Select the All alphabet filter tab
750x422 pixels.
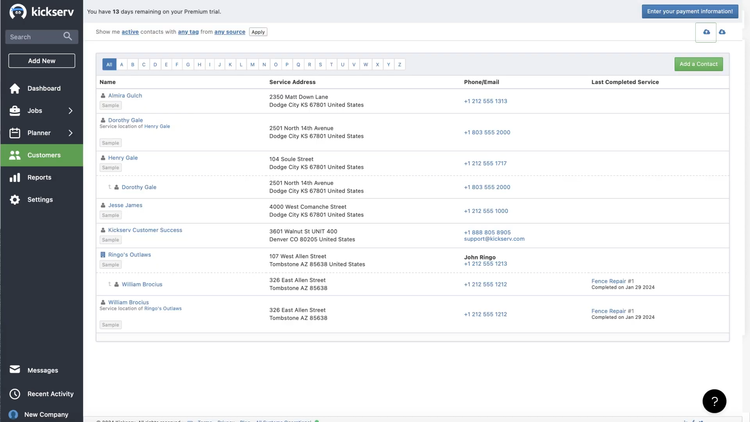point(109,65)
